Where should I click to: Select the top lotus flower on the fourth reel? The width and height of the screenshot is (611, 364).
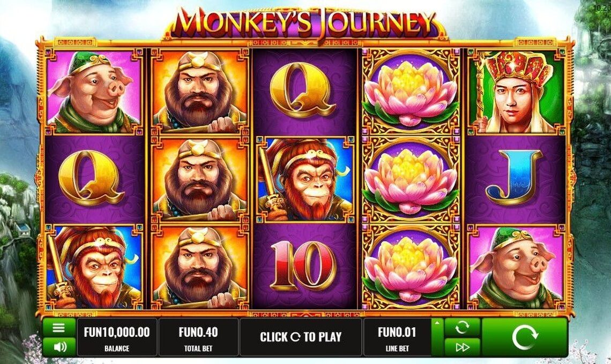click(x=411, y=92)
